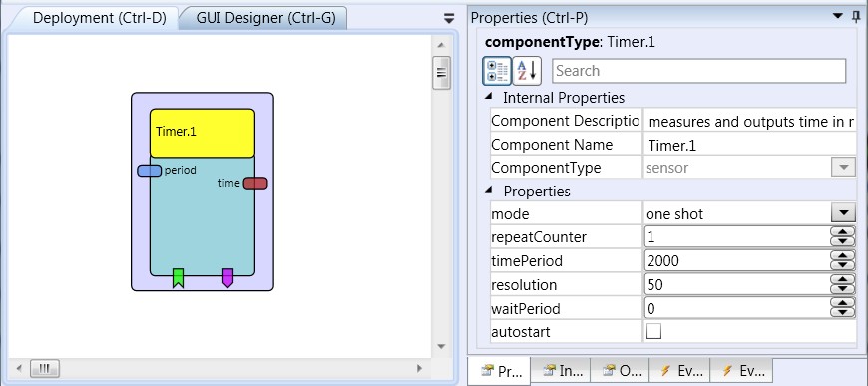Collapse the Properties section

point(488,190)
